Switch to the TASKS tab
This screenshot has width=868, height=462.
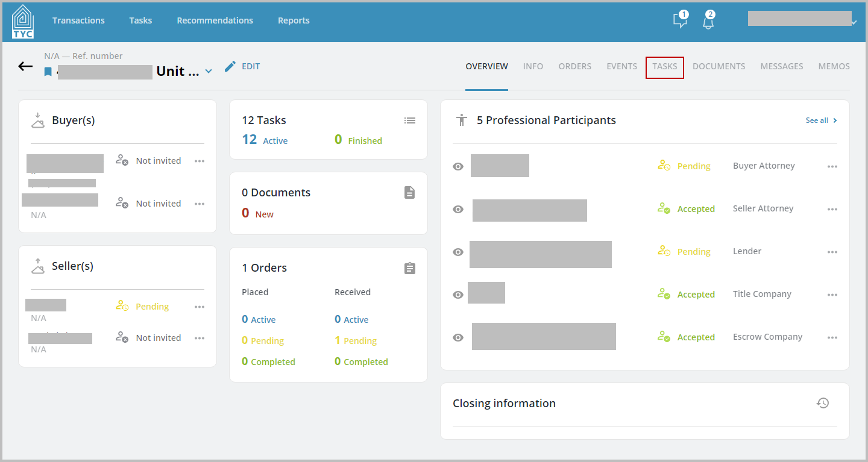[665, 66]
